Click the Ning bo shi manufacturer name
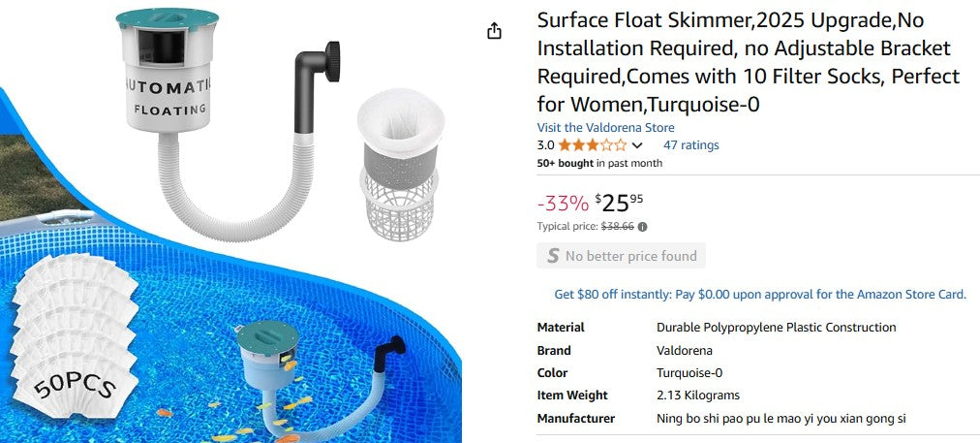This screenshot has height=443, width=980. pyautogui.click(x=781, y=419)
